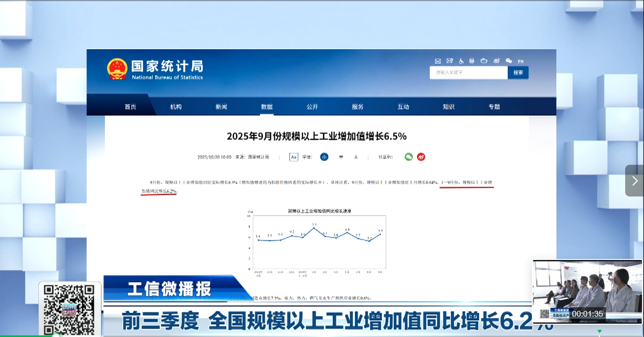
Task: Go to 首页 home tab
Action: pos(130,107)
